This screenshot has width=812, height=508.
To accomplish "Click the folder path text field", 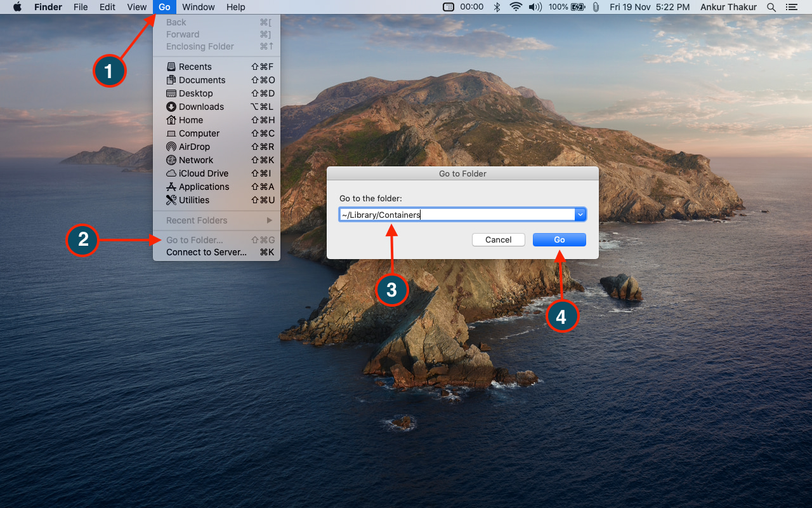I will [457, 215].
